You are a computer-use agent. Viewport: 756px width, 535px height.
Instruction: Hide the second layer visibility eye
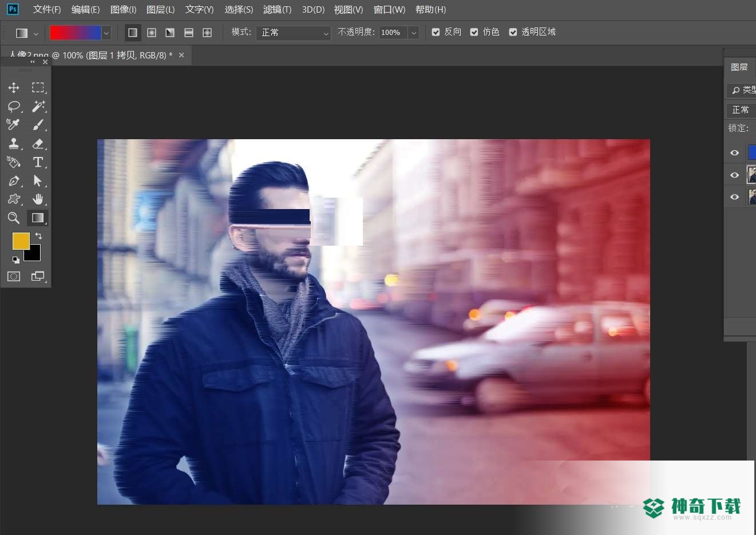735,175
